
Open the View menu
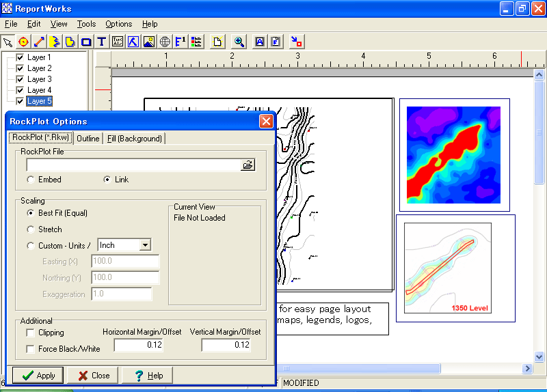tap(59, 24)
